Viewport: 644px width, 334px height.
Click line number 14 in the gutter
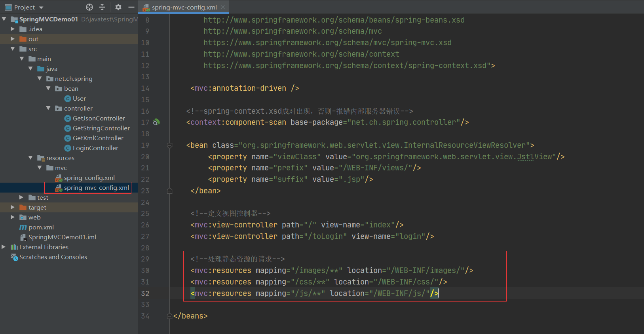pyautogui.click(x=145, y=88)
